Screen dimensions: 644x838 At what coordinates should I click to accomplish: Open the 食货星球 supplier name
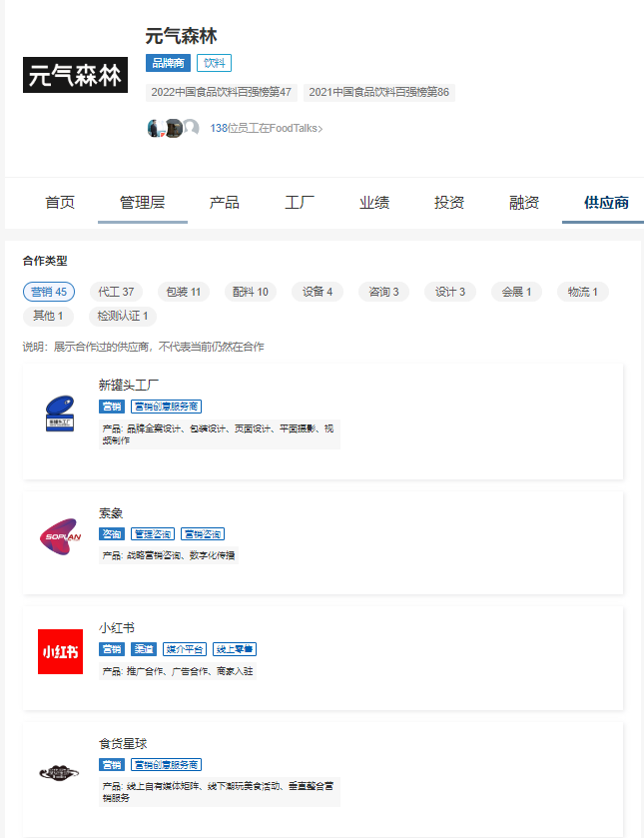click(123, 743)
